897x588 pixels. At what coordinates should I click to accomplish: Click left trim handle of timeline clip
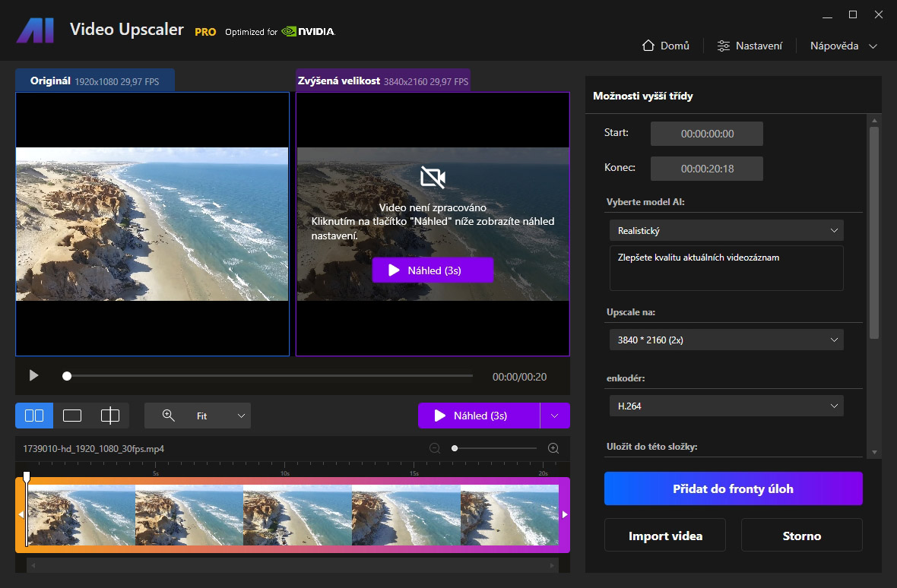(21, 514)
